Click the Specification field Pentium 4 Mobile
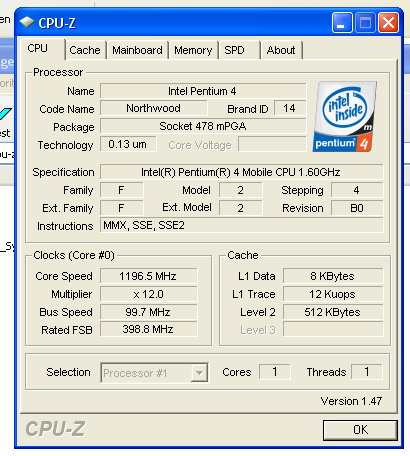The image size is (410, 456). tap(242, 172)
